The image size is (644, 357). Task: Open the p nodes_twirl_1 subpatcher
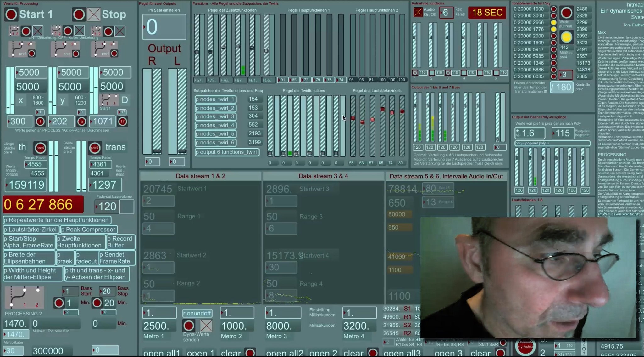(216, 99)
